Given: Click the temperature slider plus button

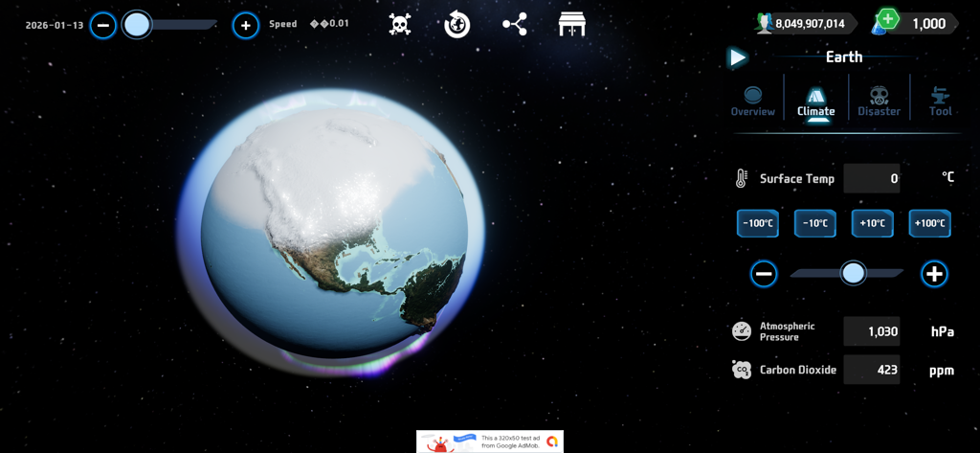Looking at the screenshot, I should click(934, 273).
